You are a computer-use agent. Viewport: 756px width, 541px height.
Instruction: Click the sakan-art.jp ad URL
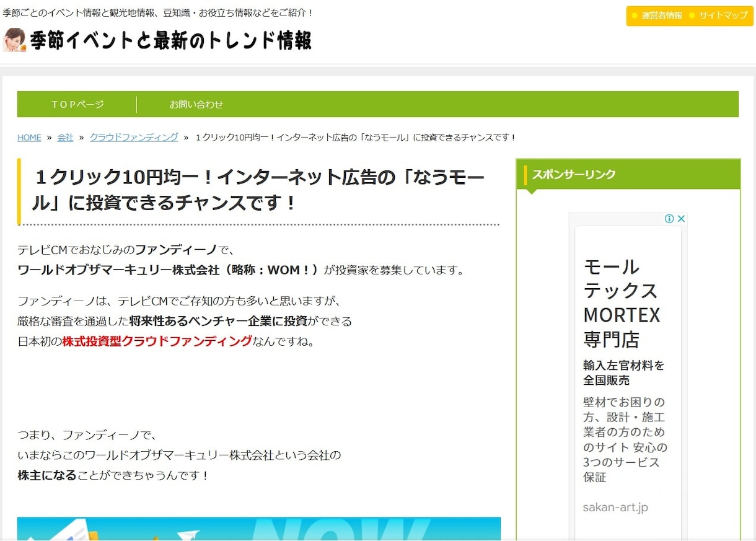(615, 508)
